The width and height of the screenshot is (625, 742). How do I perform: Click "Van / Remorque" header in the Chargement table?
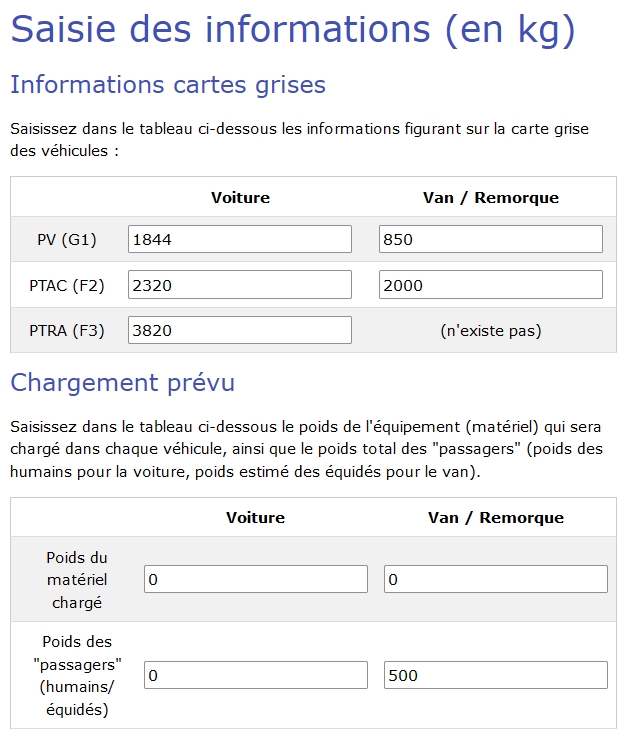(496, 517)
